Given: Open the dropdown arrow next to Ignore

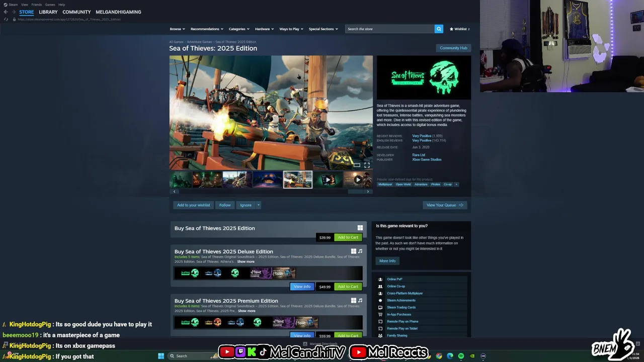Looking at the screenshot, I should tap(259, 205).
